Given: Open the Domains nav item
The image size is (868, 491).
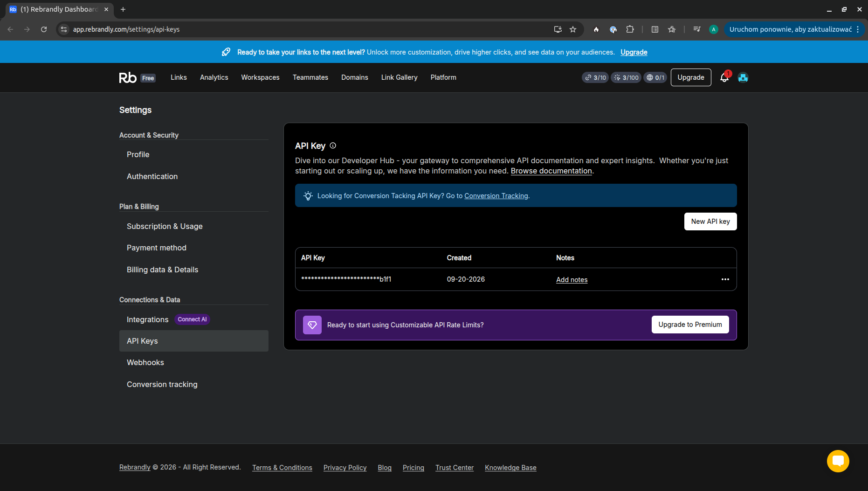Looking at the screenshot, I should click(355, 77).
